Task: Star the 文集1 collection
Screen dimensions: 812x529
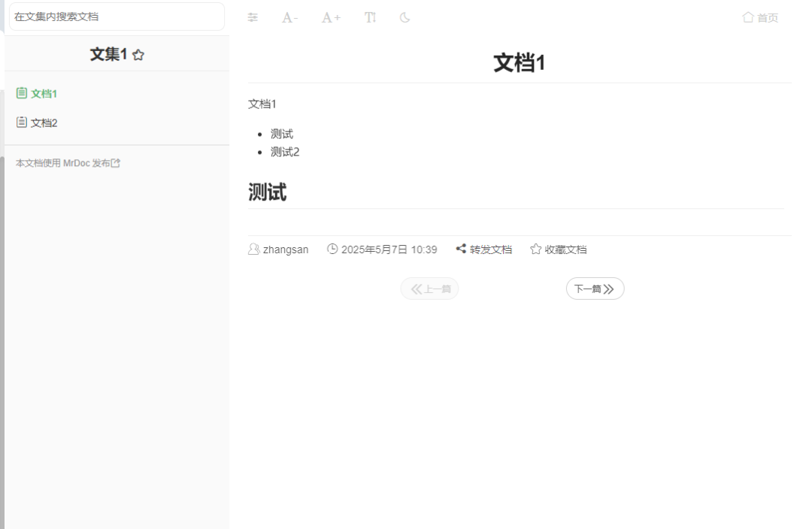Action: click(138, 55)
